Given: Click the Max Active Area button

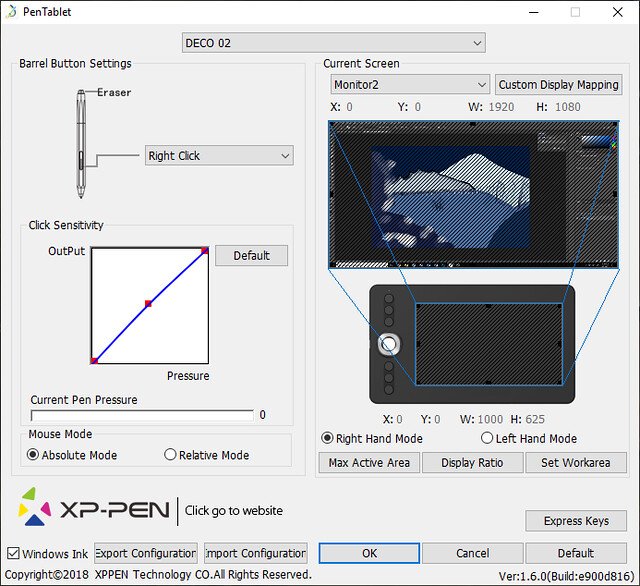Looking at the screenshot, I should [x=369, y=462].
